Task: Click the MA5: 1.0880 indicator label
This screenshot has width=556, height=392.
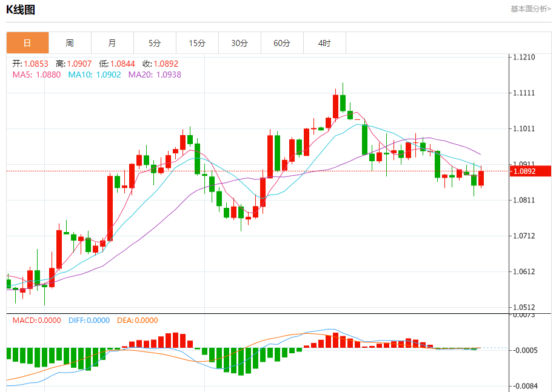Action: pos(36,75)
